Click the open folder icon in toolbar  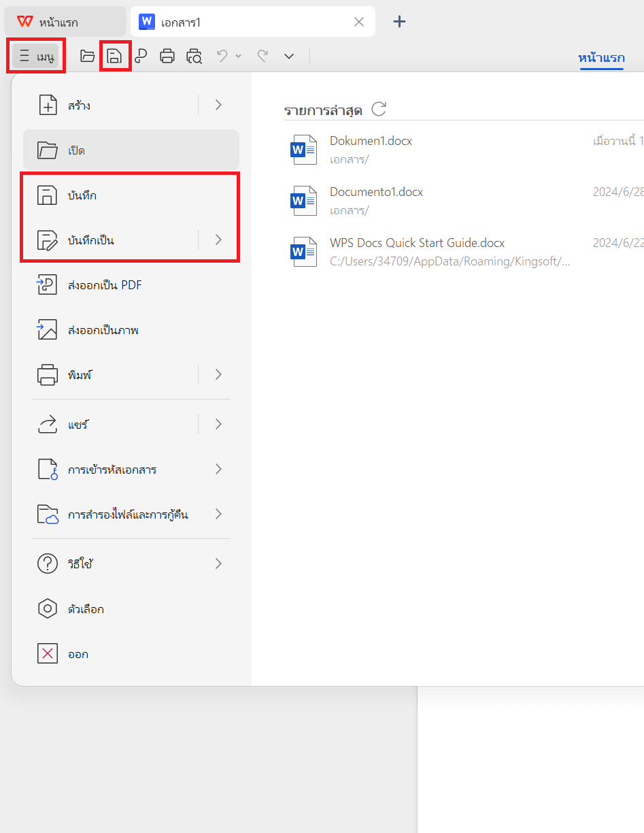pyautogui.click(x=87, y=56)
